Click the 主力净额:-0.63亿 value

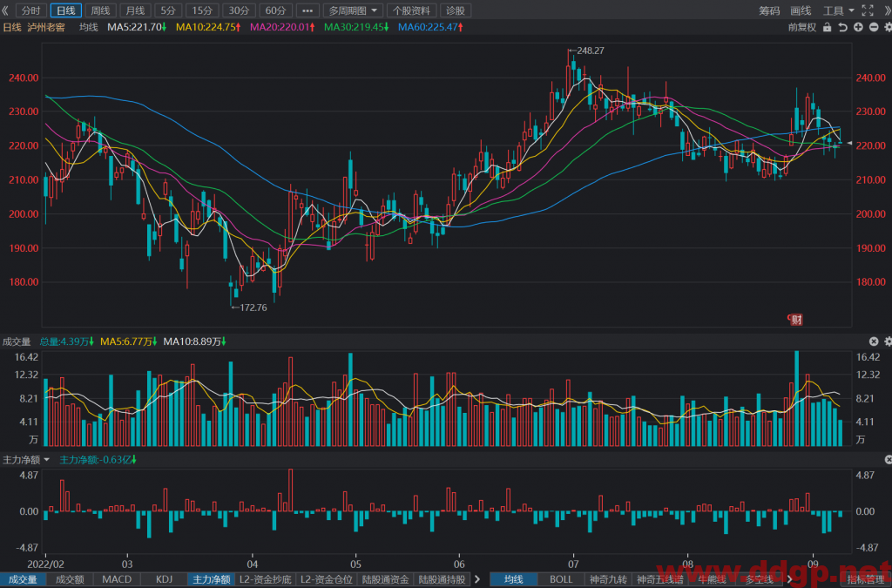[98, 459]
